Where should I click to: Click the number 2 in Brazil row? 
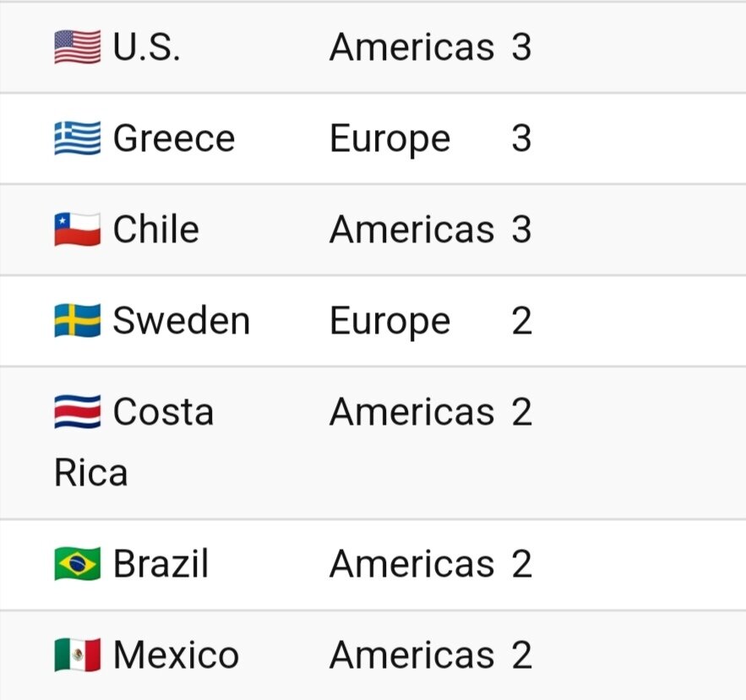point(521,564)
